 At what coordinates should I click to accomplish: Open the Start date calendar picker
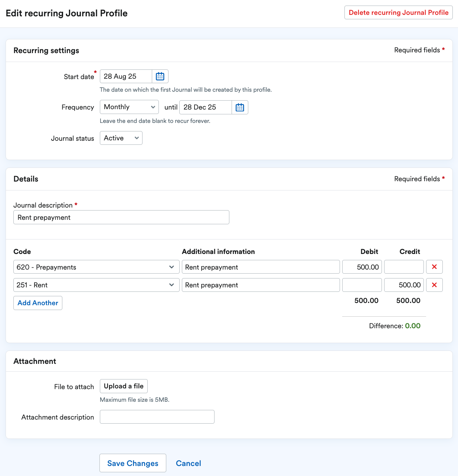(160, 76)
